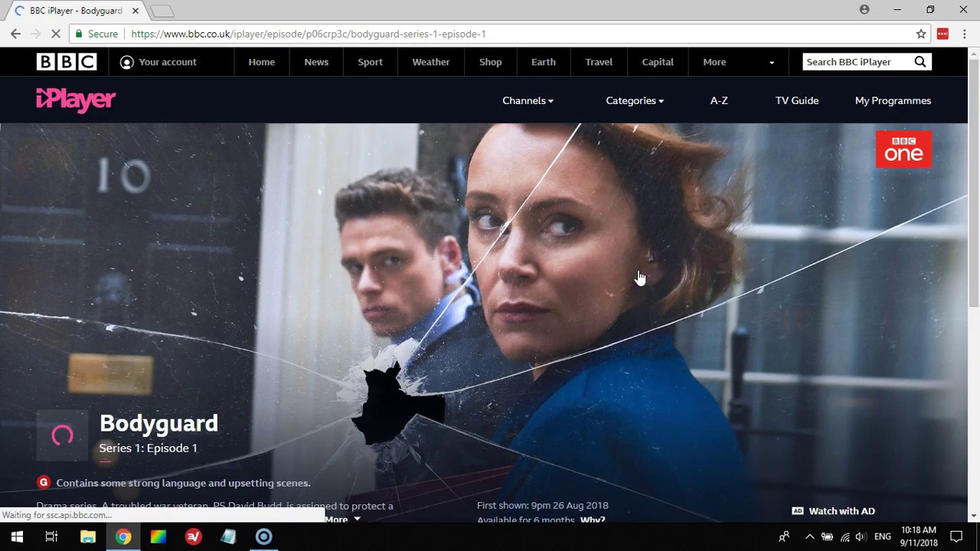Click the ENG language indicator
Viewport: 980px width, 551px height.
tap(883, 536)
